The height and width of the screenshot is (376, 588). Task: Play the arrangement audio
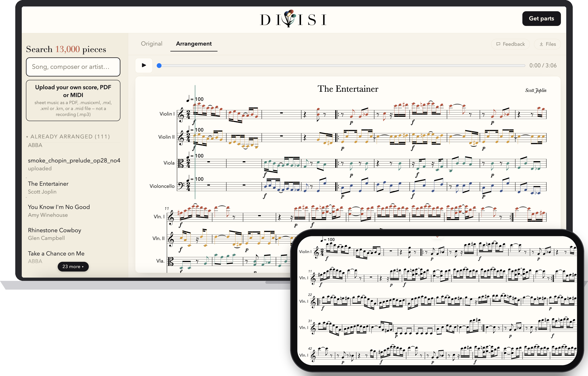[x=144, y=65]
